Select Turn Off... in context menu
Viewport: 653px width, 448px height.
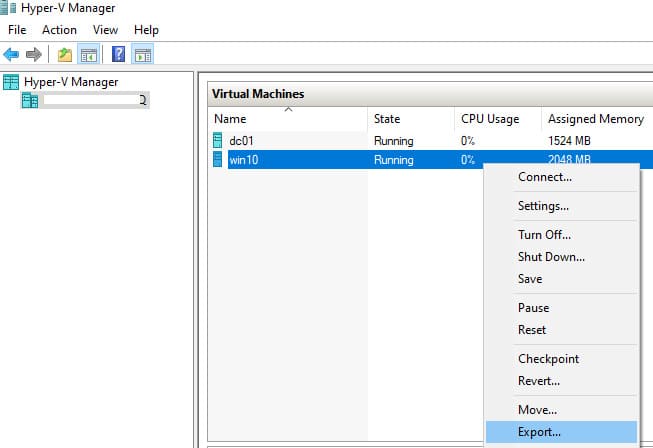point(561,234)
